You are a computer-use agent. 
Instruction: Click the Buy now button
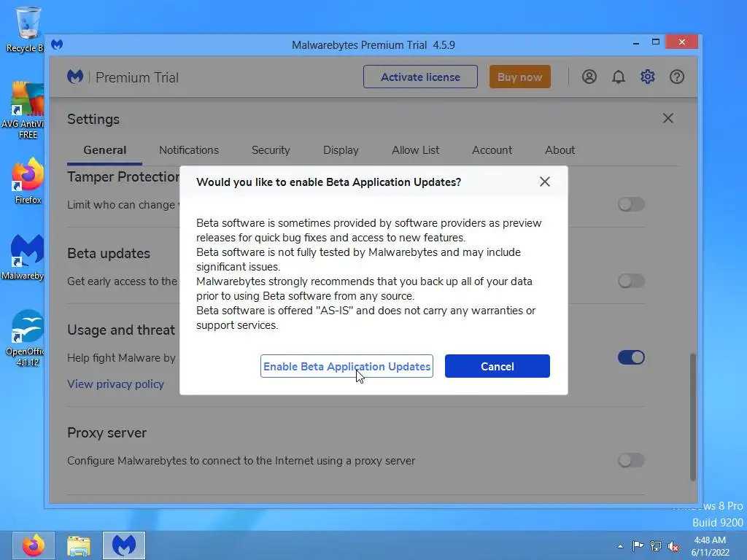coord(519,77)
